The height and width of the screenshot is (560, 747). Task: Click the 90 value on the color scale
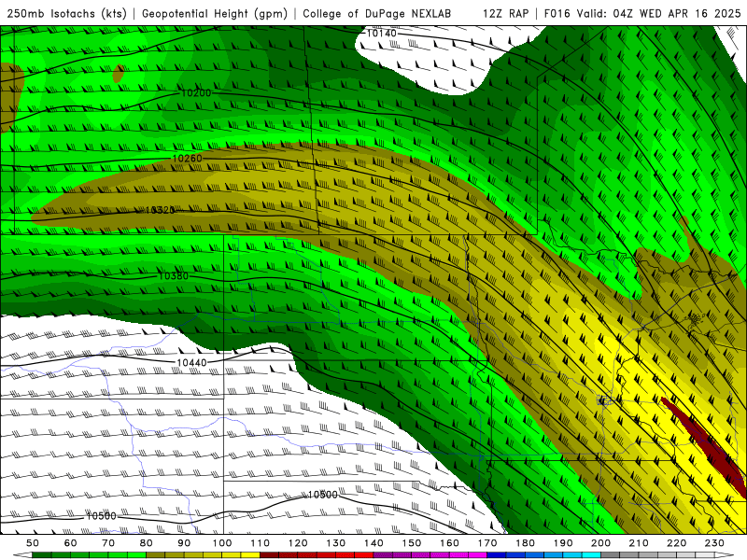[184, 543]
